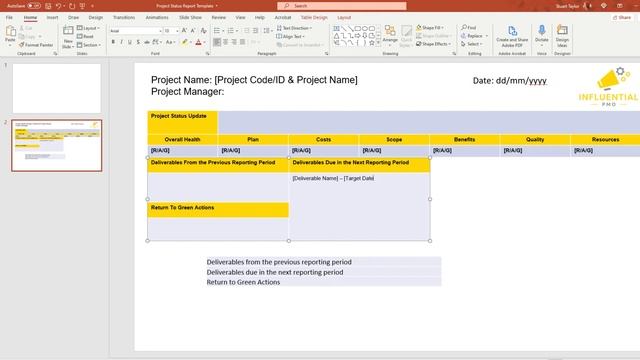Screen dimensions: 640x360
Task: Open Design Ideas pane
Action: point(562,36)
